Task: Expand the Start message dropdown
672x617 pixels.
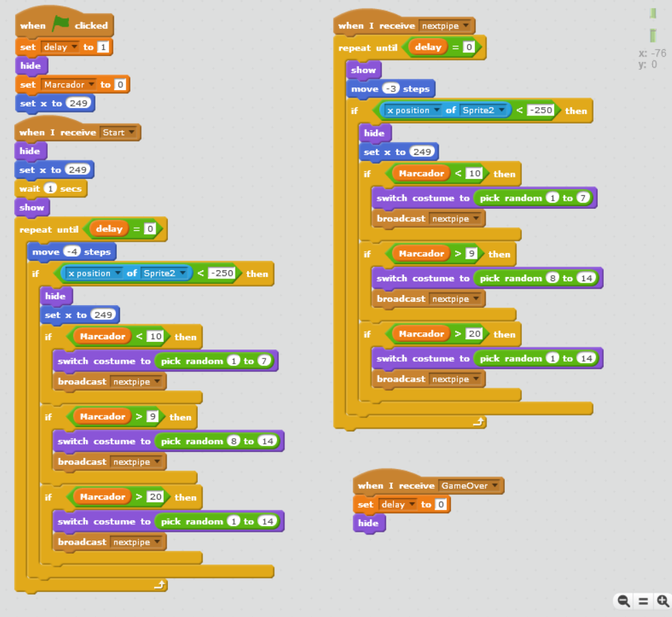Action: click(x=131, y=132)
